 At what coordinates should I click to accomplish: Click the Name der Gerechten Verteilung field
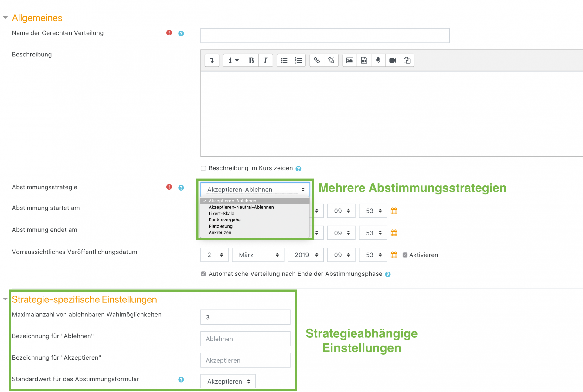pyautogui.click(x=325, y=35)
